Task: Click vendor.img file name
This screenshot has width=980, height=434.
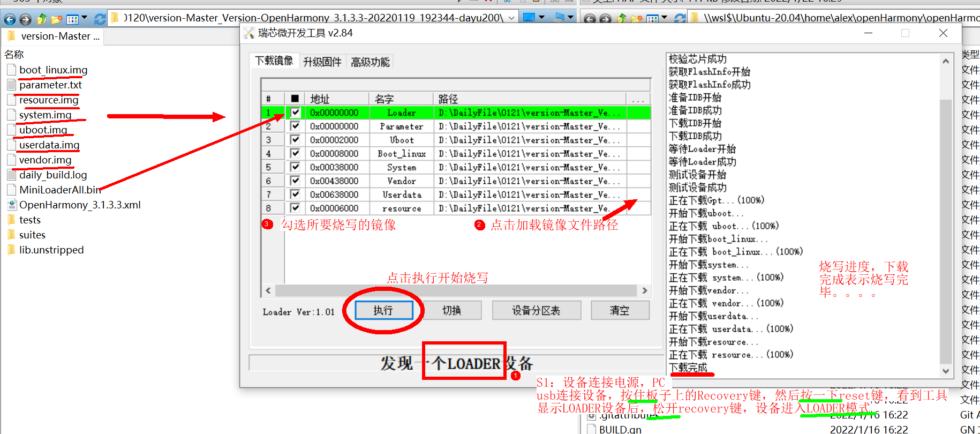Action: [45, 160]
